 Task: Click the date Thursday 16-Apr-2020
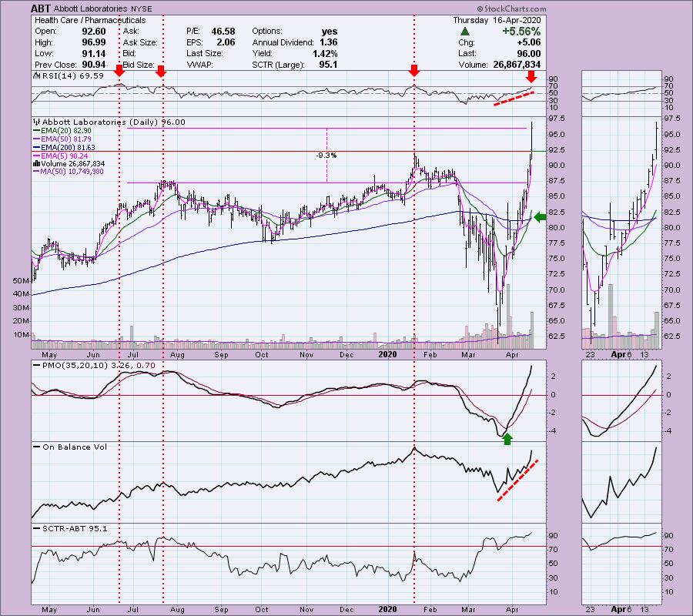[x=497, y=20]
